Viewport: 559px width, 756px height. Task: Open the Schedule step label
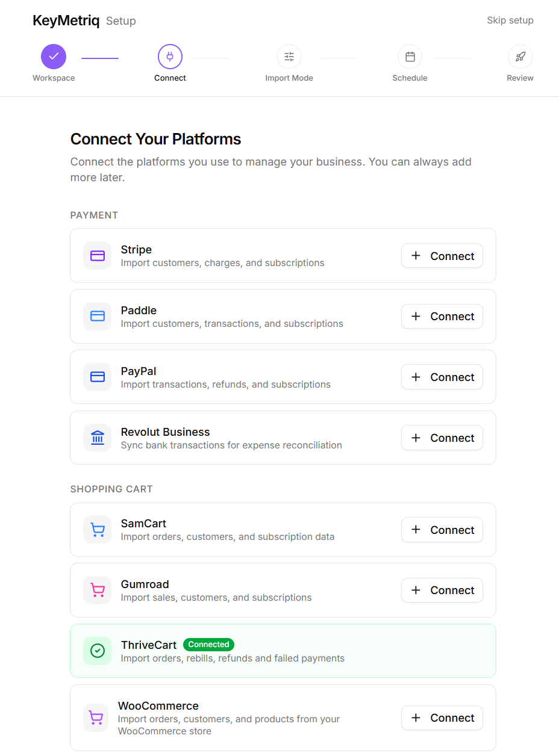[x=410, y=78]
